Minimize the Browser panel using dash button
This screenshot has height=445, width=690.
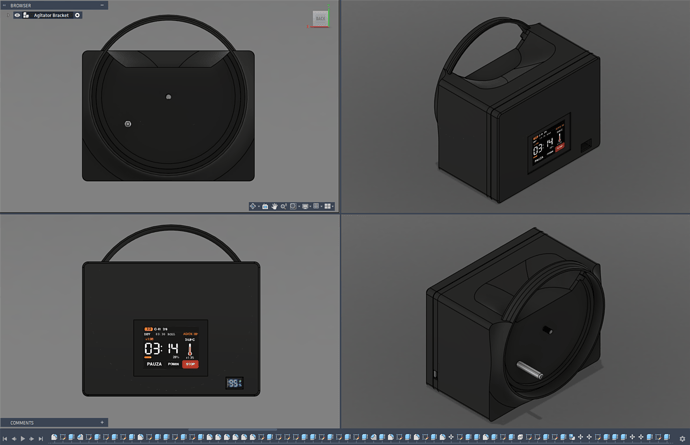pyautogui.click(x=102, y=5)
